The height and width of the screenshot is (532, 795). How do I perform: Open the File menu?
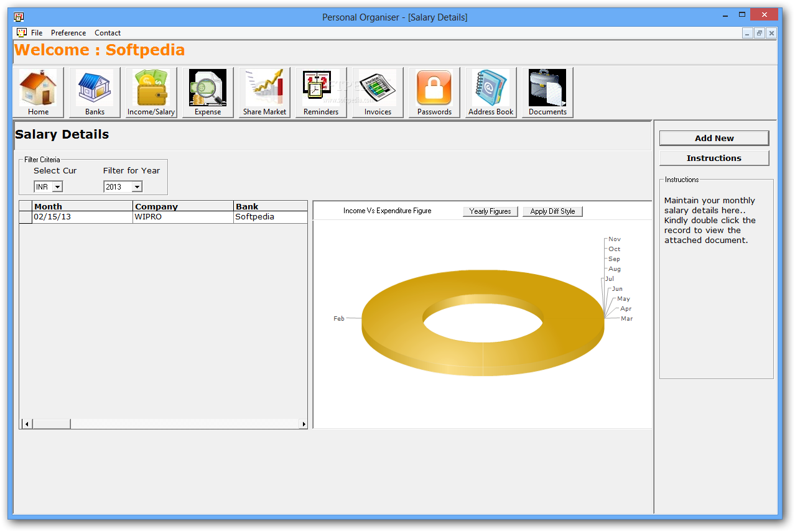point(37,33)
